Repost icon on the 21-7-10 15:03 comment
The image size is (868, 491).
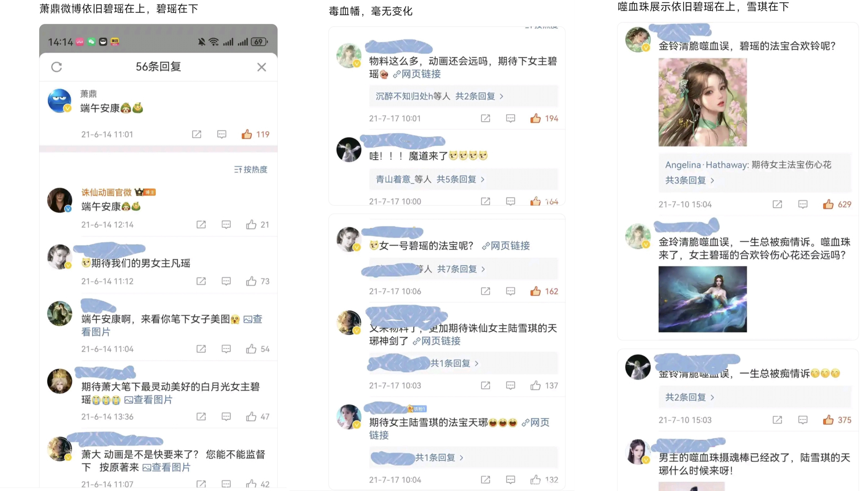click(x=777, y=420)
